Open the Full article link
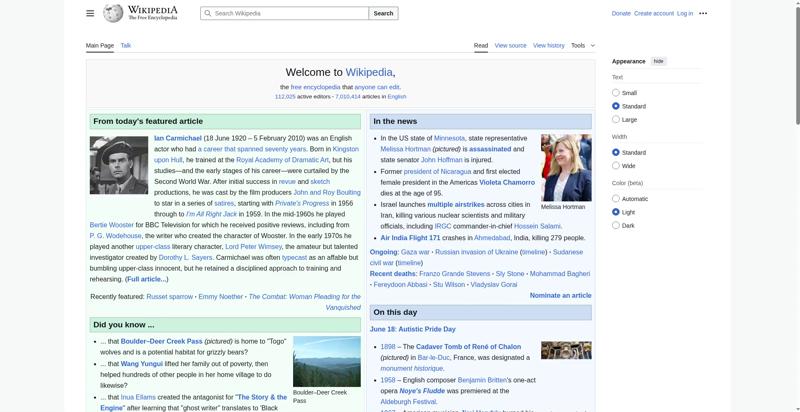The height and width of the screenshot is (412, 800). (146, 279)
